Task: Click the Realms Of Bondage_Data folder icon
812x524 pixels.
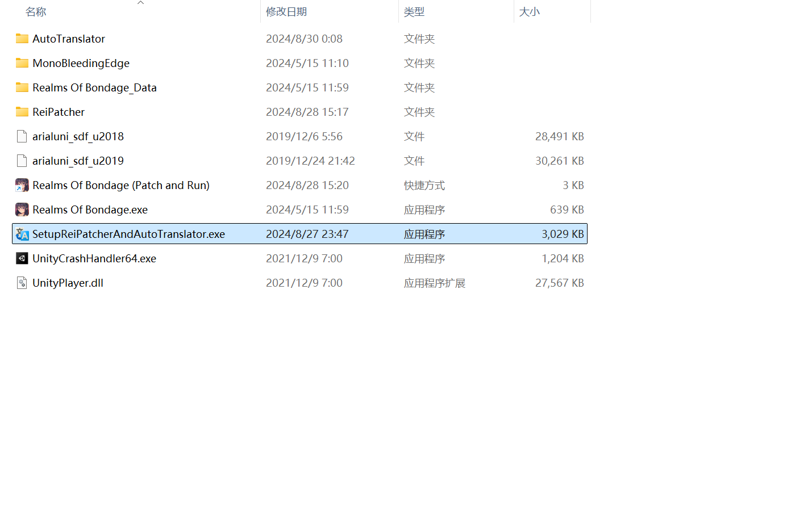Action: point(22,87)
